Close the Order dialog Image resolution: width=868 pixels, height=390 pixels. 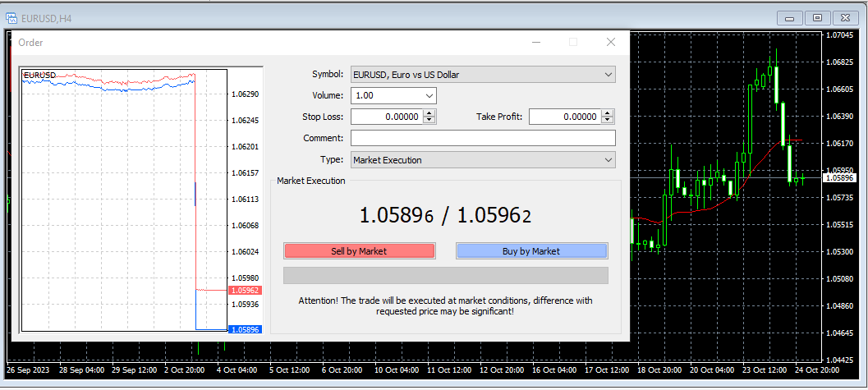pos(610,42)
